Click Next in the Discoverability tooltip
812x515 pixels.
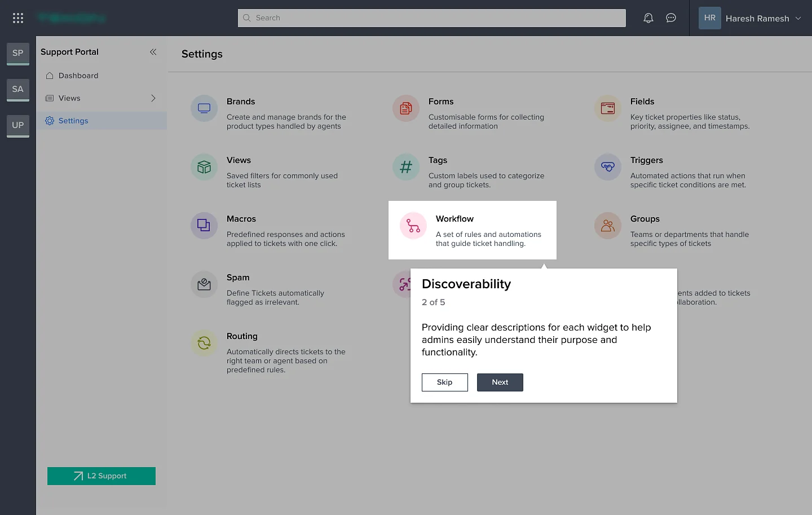[500, 382]
